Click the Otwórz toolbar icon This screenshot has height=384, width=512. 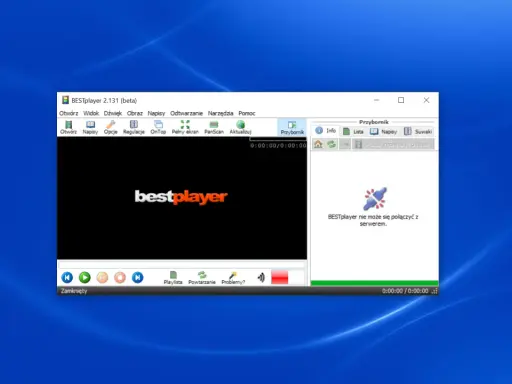(68, 127)
